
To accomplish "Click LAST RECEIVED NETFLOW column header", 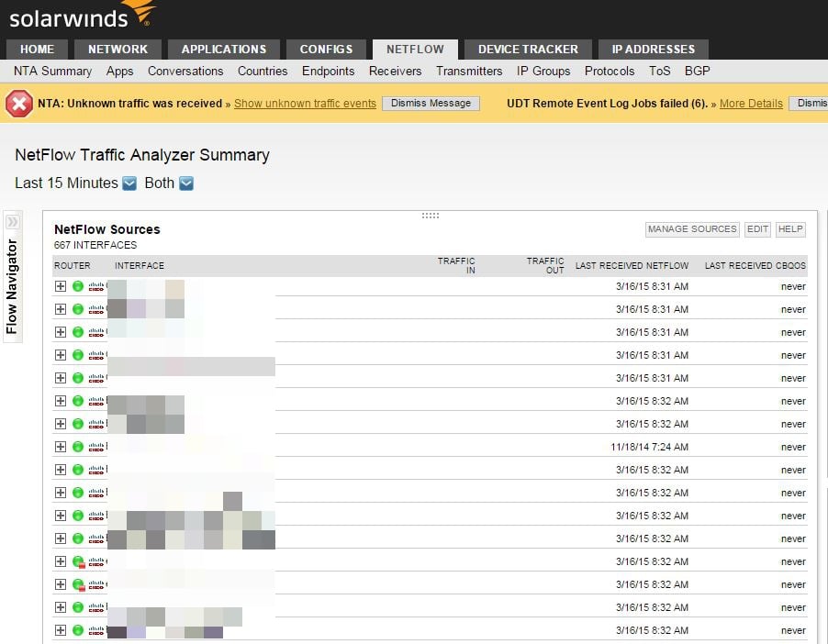I will [632, 265].
